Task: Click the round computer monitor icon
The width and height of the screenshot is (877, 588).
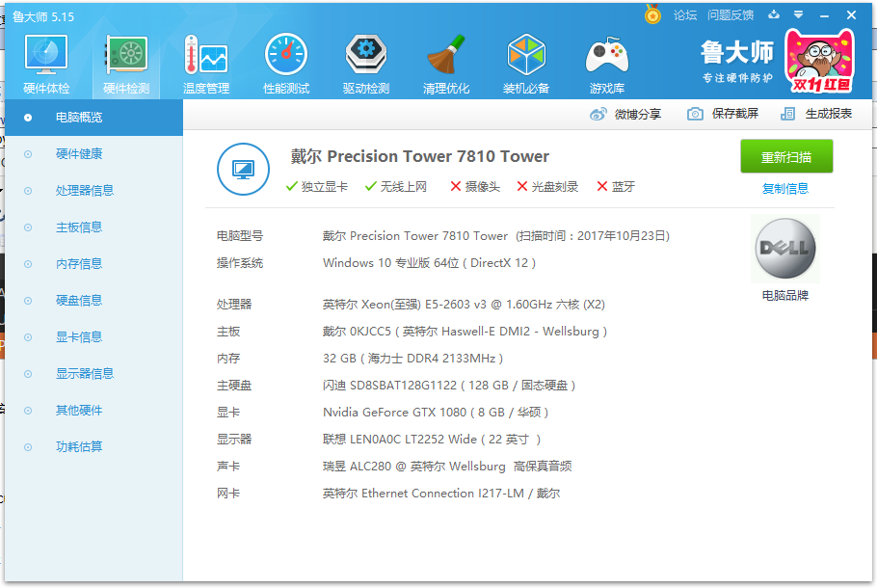Action: tap(243, 169)
